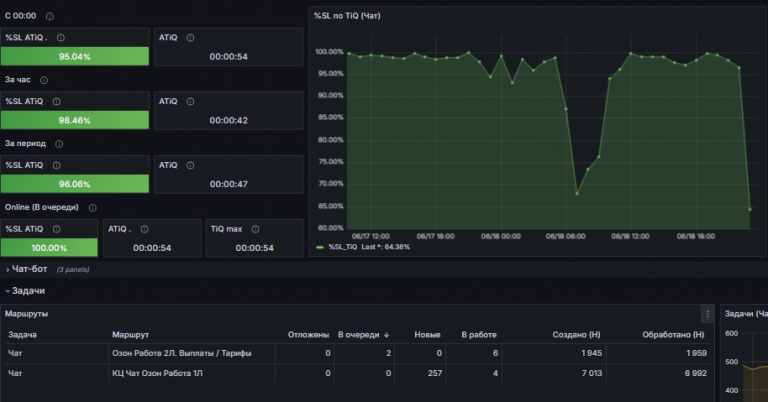Click sort arrow in 'В очереди' column header

pos(386,335)
